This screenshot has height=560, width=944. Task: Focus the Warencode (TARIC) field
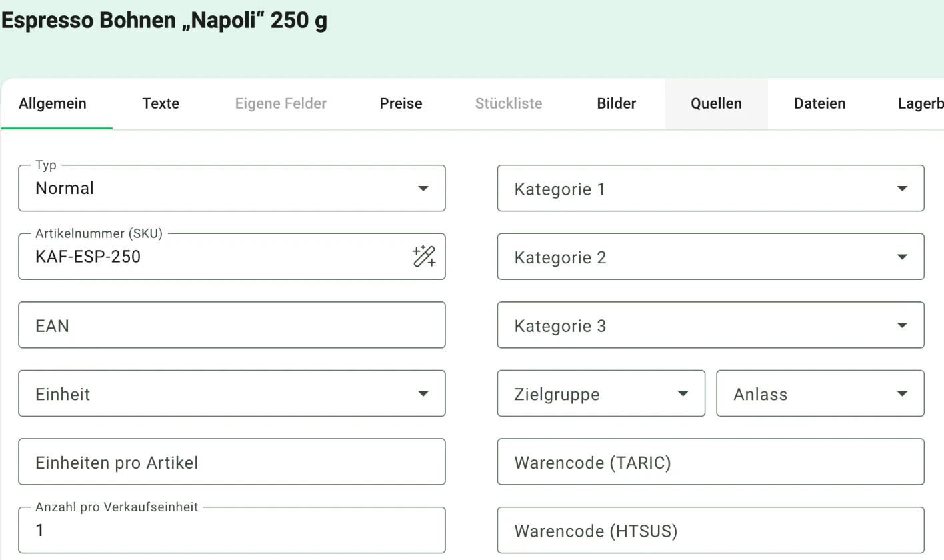point(711,462)
